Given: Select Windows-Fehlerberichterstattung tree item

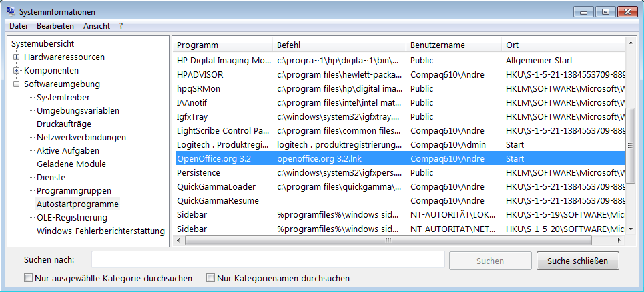Looking at the screenshot, I should [x=100, y=231].
